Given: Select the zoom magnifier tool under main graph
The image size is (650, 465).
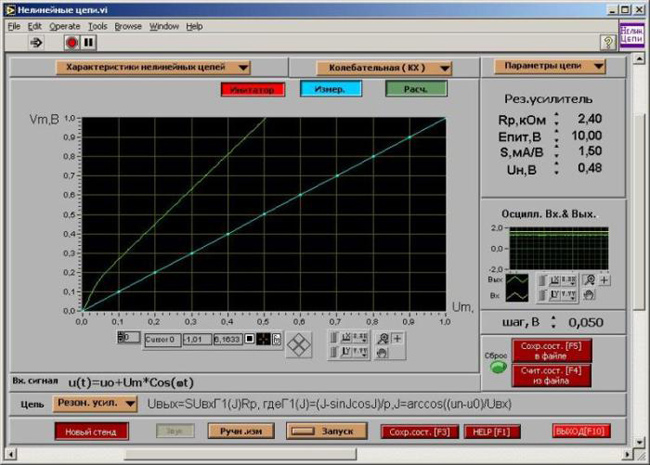Looking at the screenshot, I should [383, 339].
